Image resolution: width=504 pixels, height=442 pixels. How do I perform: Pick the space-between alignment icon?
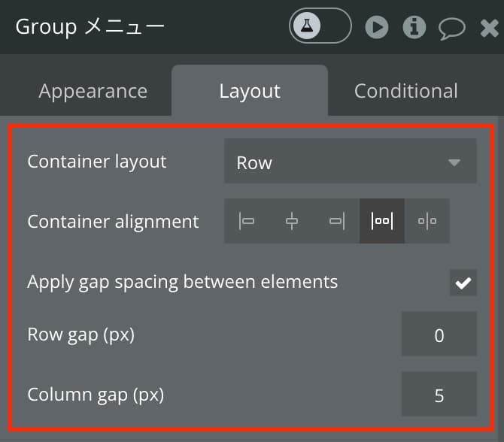click(x=382, y=221)
